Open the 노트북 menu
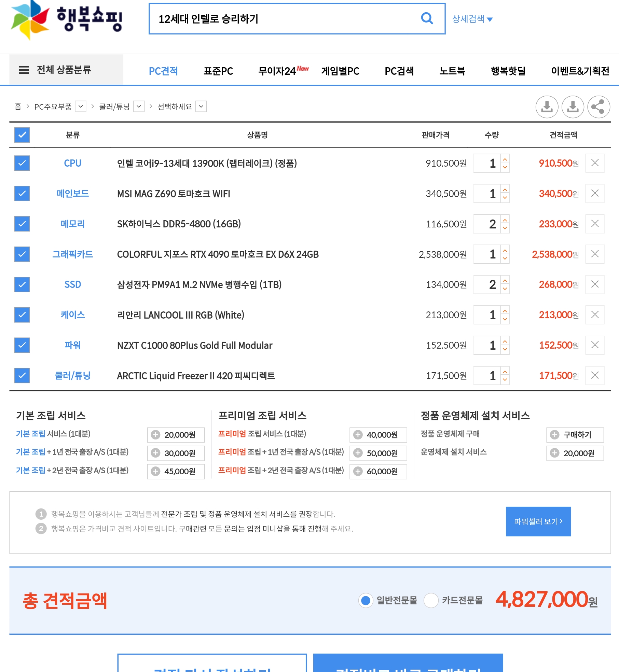 point(452,71)
